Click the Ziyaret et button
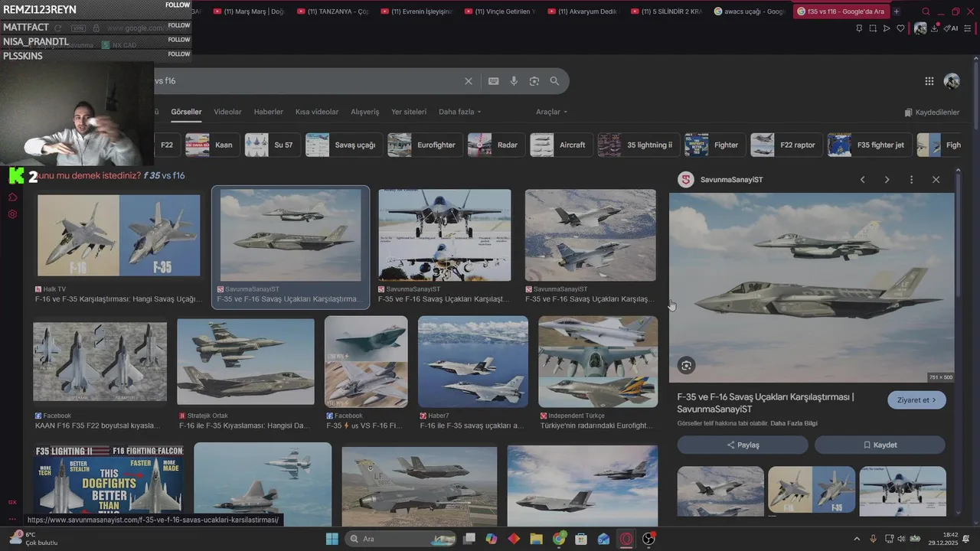This screenshot has width=980, height=551. [x=916, y=400]
